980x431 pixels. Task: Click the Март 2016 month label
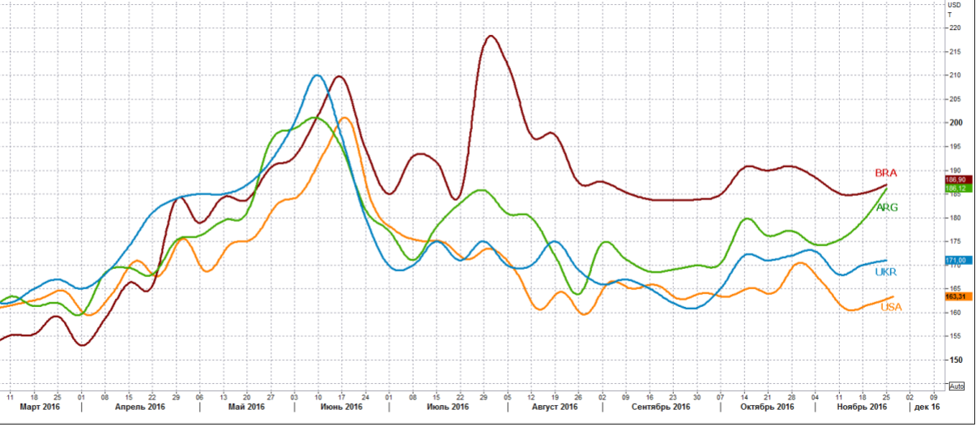(40, 407)
